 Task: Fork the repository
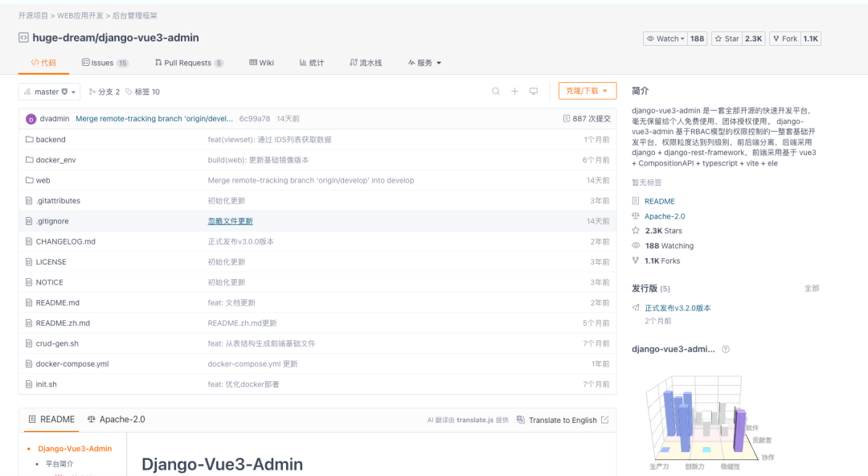click(785, 39)
